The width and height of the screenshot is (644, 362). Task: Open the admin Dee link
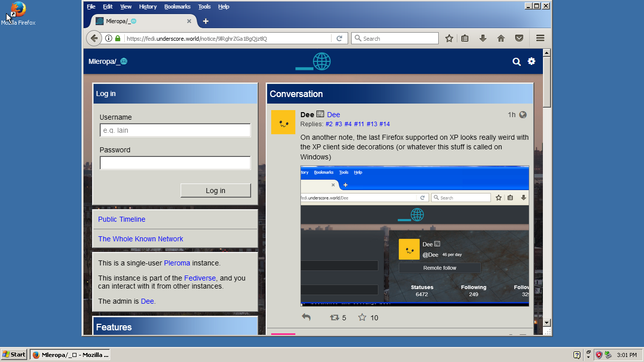pyautogui.click(x=147, y=301)
